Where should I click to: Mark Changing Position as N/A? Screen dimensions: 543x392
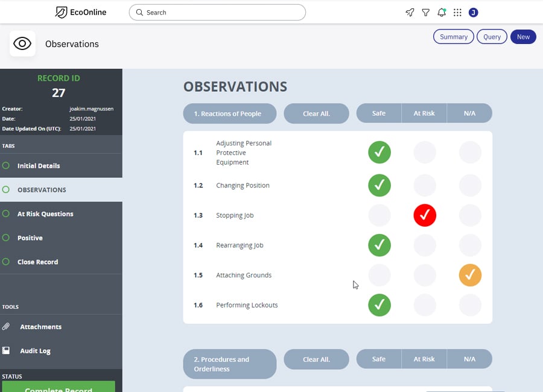click(470, 185)
